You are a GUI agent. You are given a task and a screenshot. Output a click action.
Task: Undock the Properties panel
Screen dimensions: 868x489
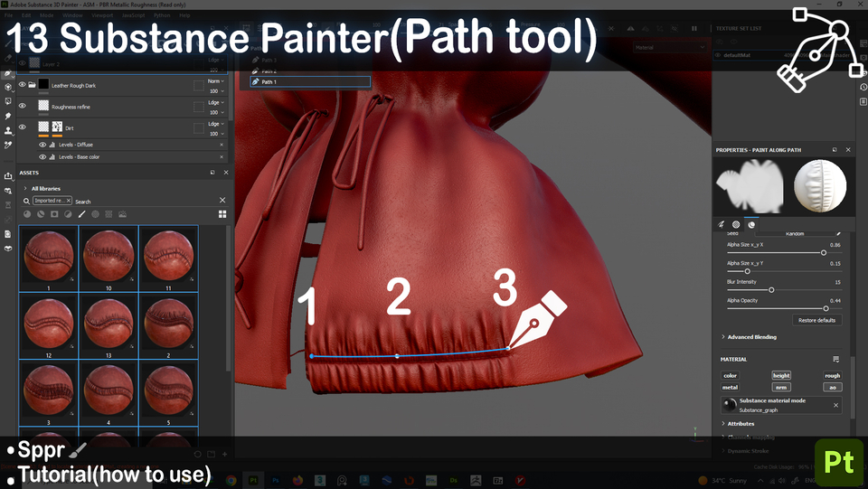(x=835, y=150)
